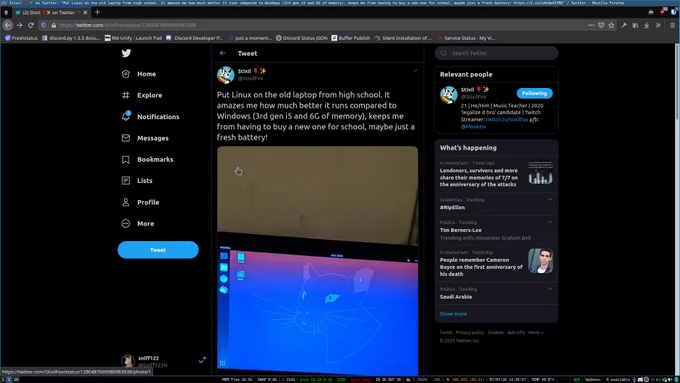Open the wrench developer tools icon

(x=624, y=25)
